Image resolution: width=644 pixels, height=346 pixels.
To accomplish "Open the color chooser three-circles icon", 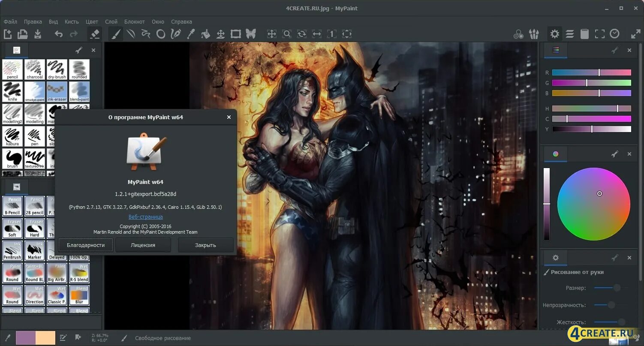I will [x=519, y=34].
